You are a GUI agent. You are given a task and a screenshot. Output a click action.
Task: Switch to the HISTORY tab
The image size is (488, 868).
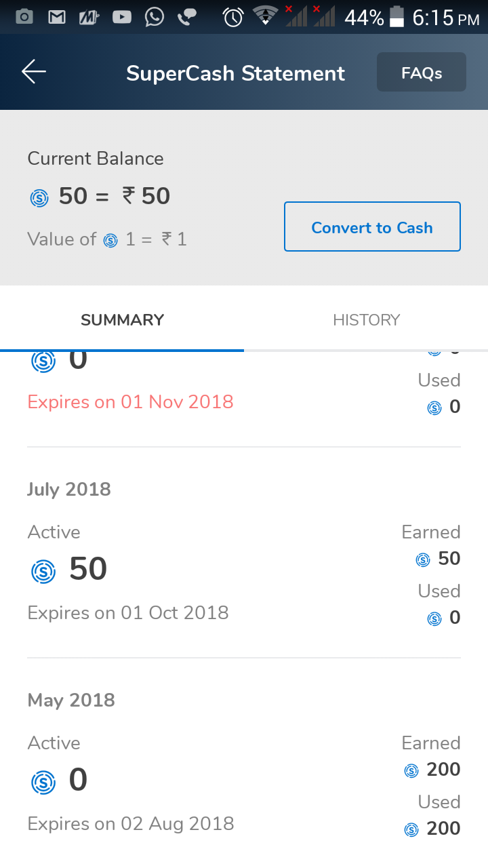coord(366,320)
